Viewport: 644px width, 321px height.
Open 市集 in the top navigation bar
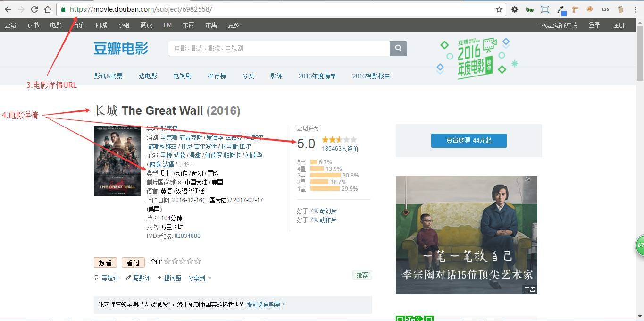(211, 25)
